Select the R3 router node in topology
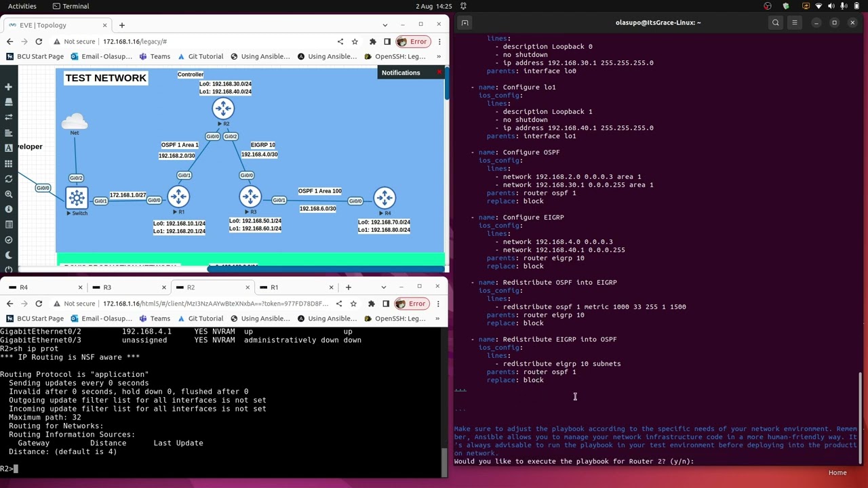Screen dimensions: 868x488 pos(250,197)
